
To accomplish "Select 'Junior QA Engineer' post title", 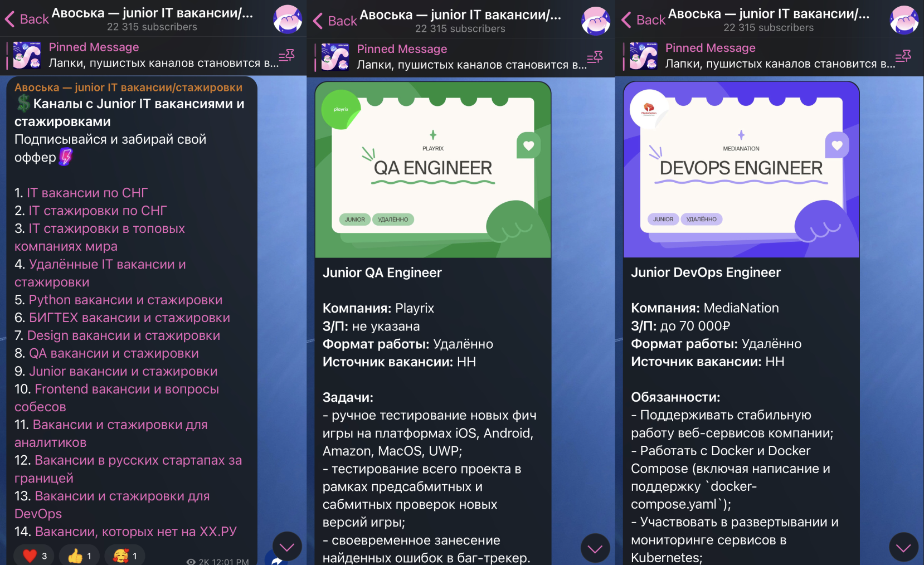I will (382, 272).
